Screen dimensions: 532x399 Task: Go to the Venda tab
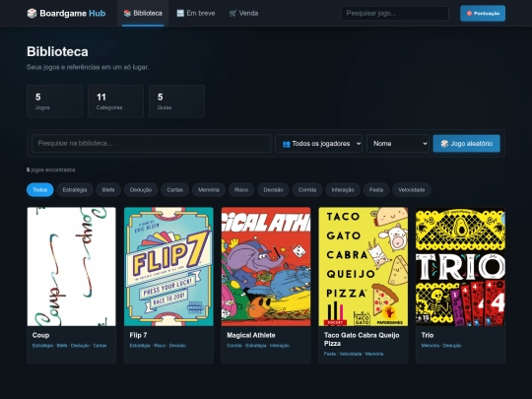pyautogui.click(x=243, y=13)
